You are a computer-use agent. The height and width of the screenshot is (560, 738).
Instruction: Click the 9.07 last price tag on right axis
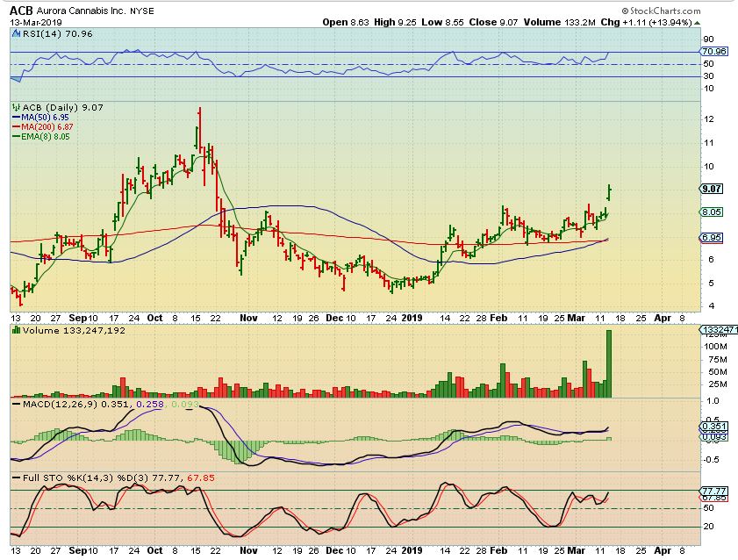(711, 189)
